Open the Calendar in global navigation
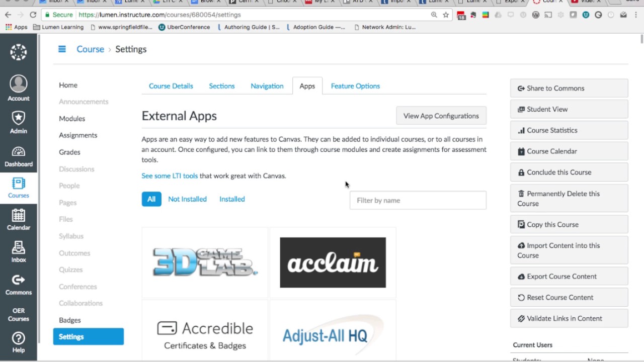This screenshot has height=362, width=644. 19,219
